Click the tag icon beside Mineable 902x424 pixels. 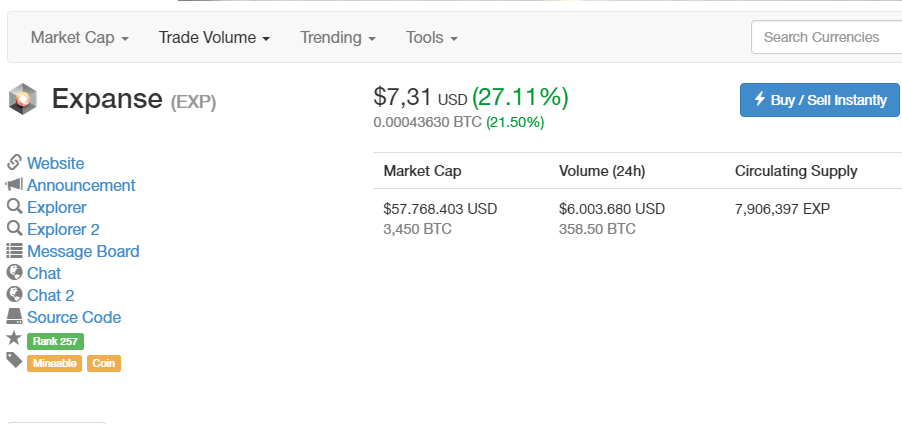pos(14,361)
